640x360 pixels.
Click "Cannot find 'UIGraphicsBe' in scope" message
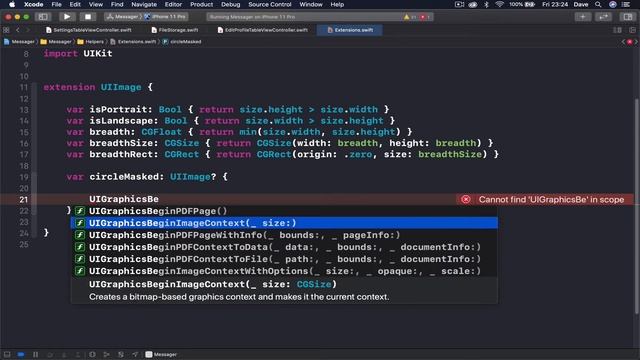pyautogui.click(x=551, y=199)
